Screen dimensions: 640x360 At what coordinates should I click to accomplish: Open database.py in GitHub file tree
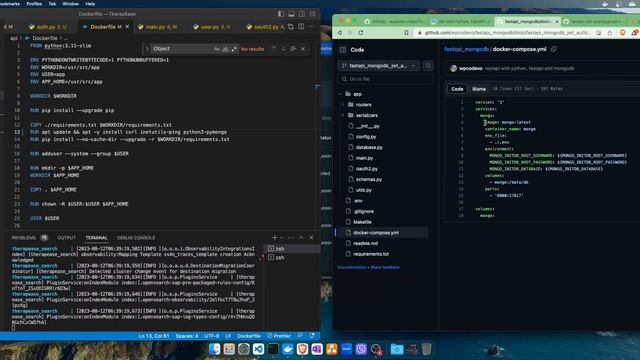coord(369,147)
